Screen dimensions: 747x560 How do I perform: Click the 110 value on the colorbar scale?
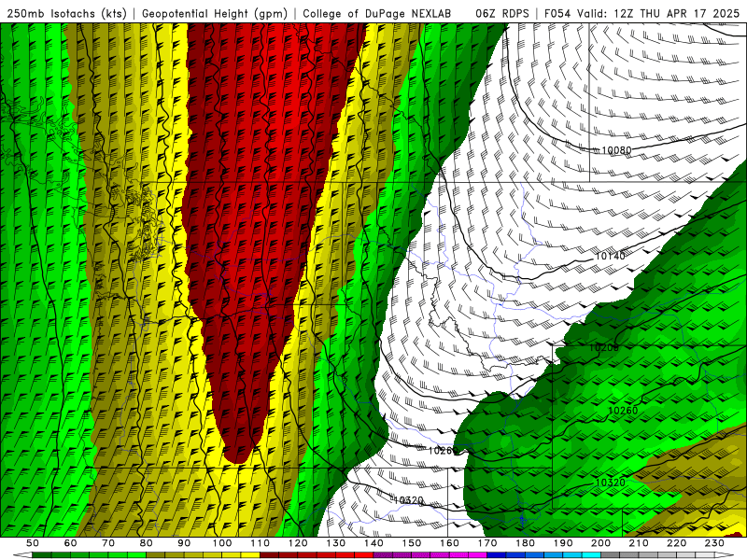click(x=261, y=543)
